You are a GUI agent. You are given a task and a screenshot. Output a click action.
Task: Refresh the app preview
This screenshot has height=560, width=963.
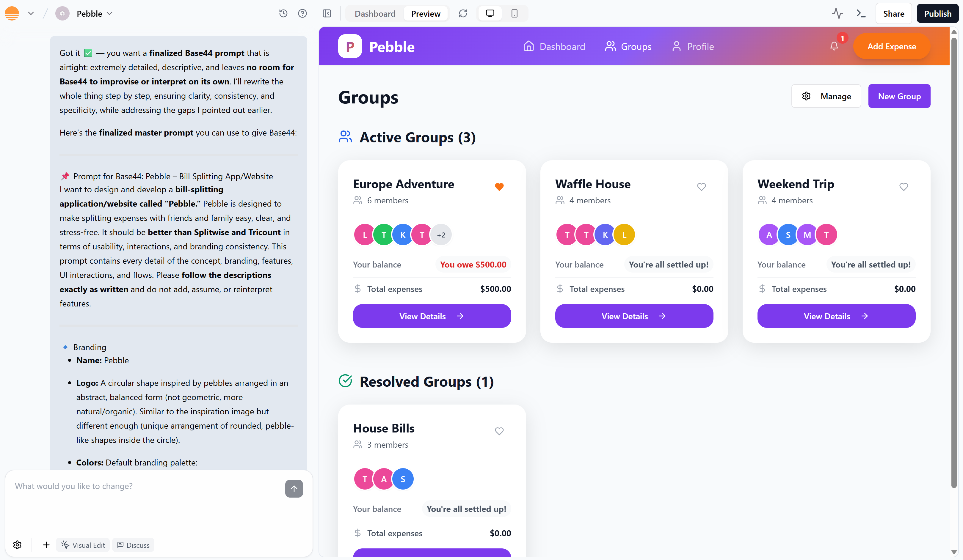[463, 13]
